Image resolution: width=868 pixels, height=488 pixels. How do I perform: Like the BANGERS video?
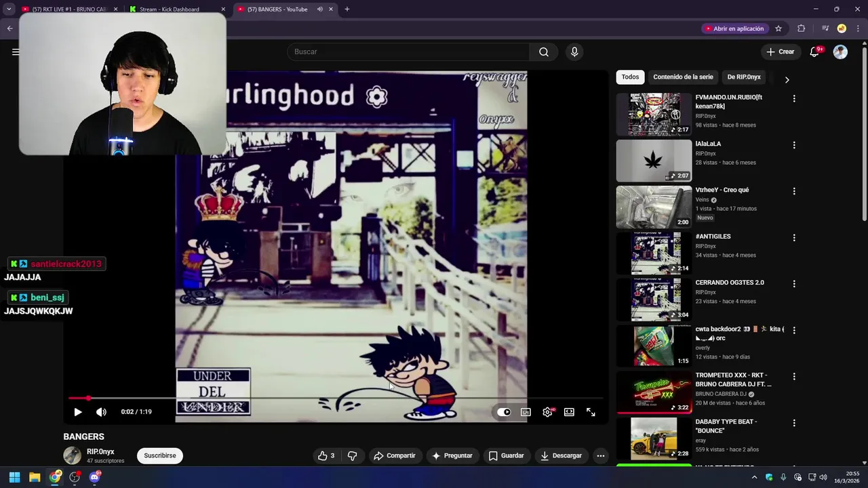click(x=327, y=455)
